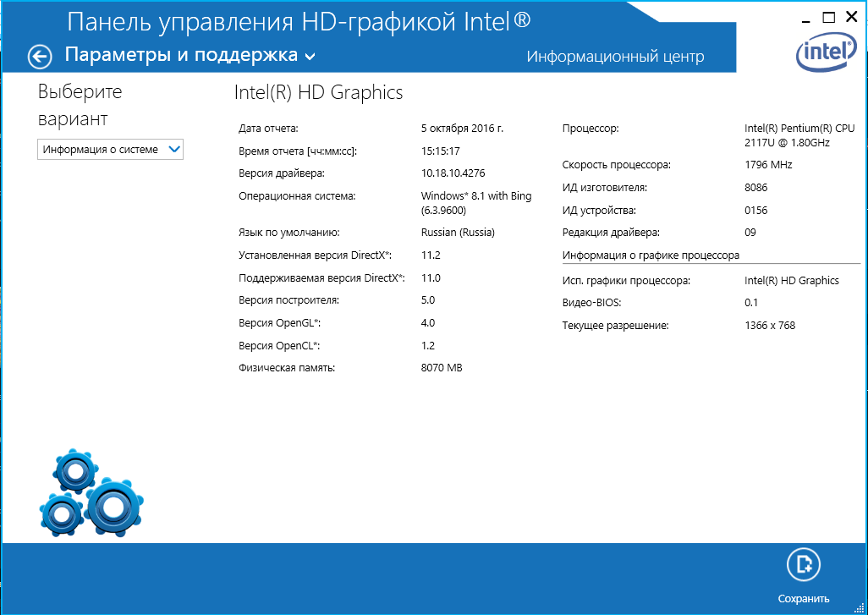The height and width of the screenshot is (615, 868).
Task: Go back using the circled arrow icon
Action: (x=40, y=57)
